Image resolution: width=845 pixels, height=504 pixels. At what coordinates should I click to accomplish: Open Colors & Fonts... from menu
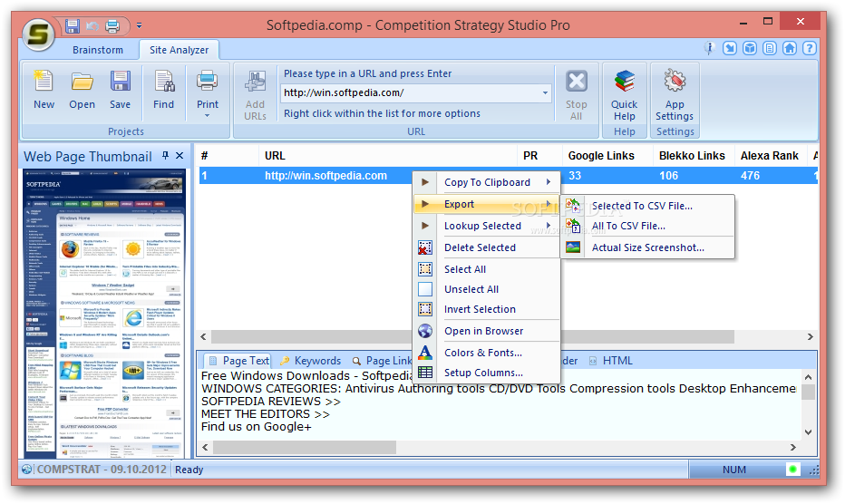(x=487, y=353)
